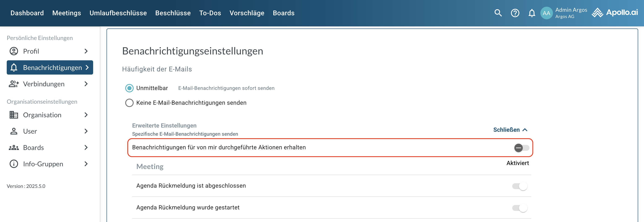The image size is (644, 222).
Task: Open help via question mark icon
Action: 515,13
